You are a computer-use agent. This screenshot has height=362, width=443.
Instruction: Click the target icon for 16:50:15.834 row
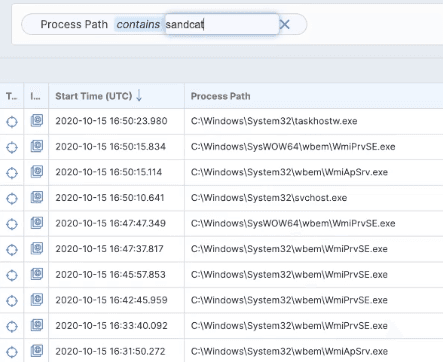(12, 147)
